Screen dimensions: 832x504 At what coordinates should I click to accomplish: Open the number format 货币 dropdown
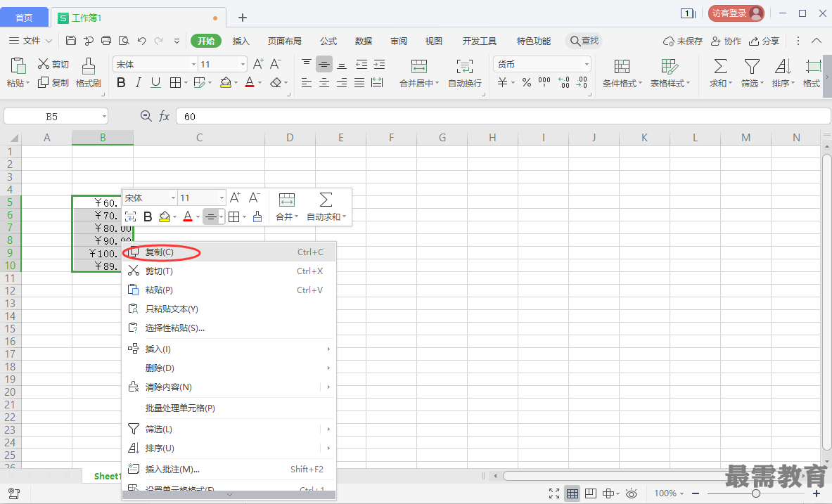587,64
